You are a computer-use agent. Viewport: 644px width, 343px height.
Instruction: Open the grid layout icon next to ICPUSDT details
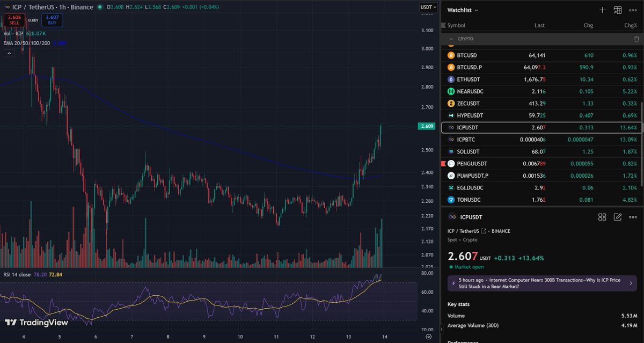[x=602, y=217]
